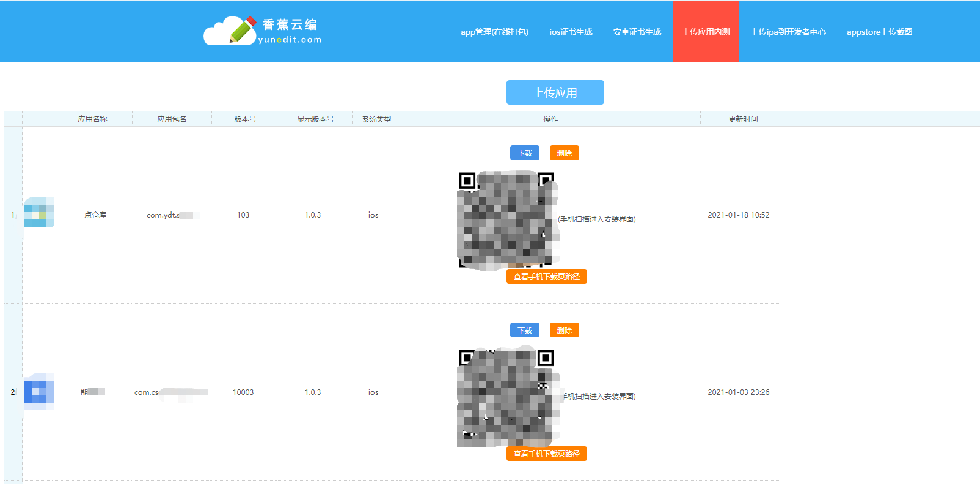Click the 更新时间 column header
Image resolution: width=980 pixels, height=484 pixels.
coord(743,119)
